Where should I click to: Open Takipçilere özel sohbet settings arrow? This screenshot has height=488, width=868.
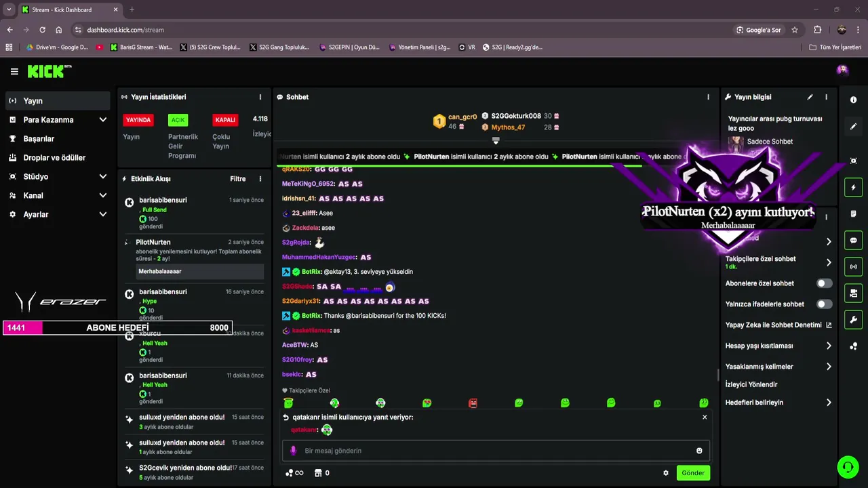pyautogui.click(x=829, y=262)
